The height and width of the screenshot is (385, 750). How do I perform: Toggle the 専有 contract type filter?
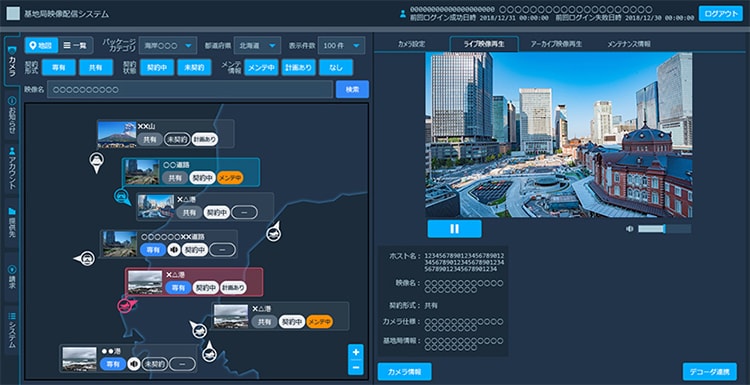pos(58,67)
